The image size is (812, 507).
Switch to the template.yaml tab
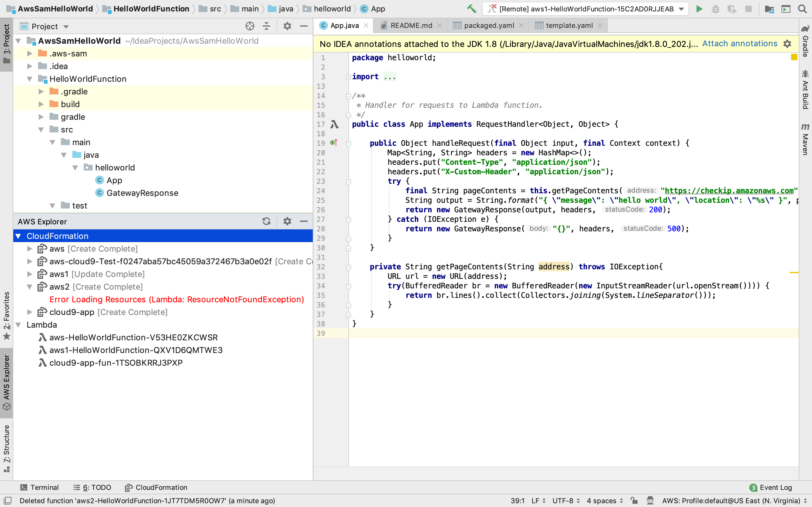click(x=569, y=25)
